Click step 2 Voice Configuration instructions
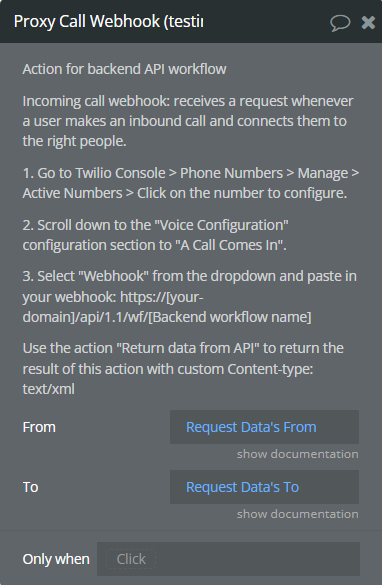This screenshot has height=585, width=382. tap(156, 235)
